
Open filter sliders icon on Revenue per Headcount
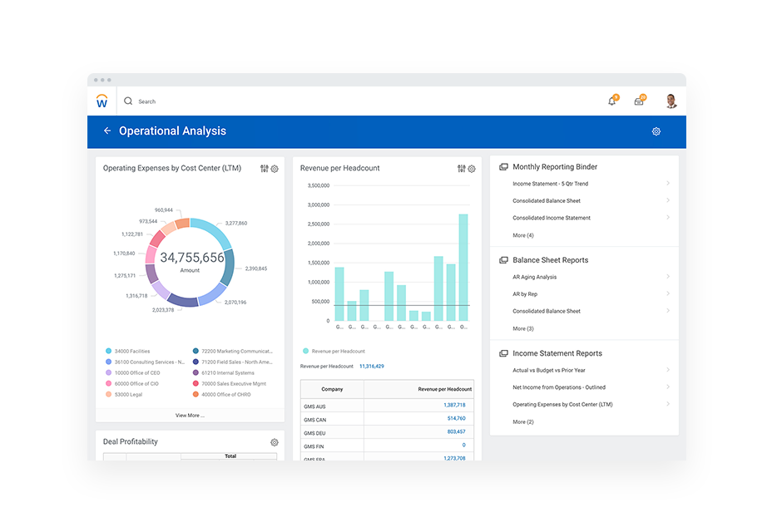[462, 169]
